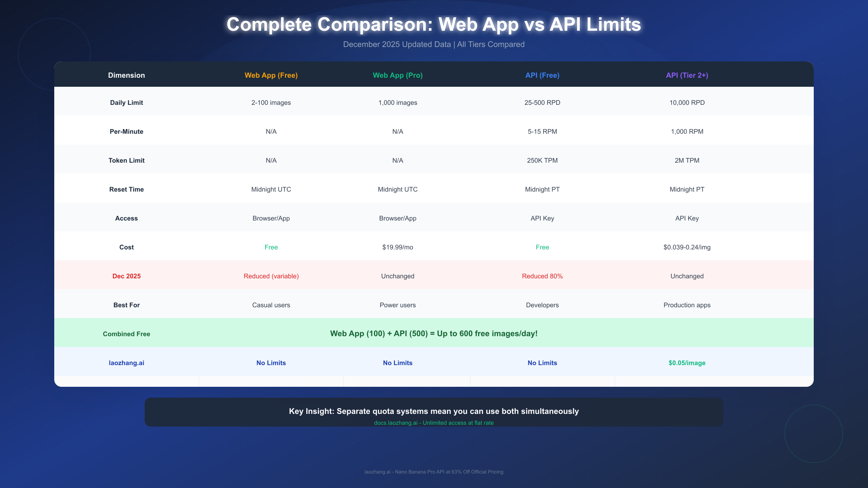The width and height of the screenshot is (868, 488).
Task: Select the Production apps cell
Action: (686, 305)
